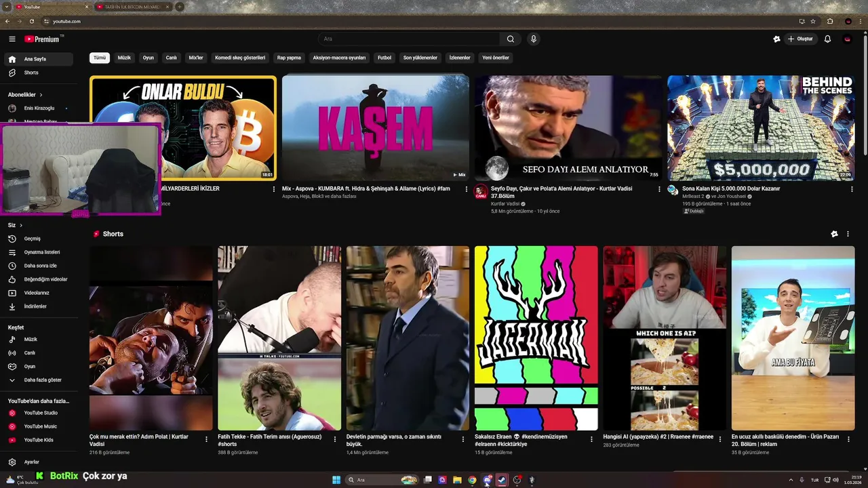This screenshot has width=868, height=488.
Task: Open Ayarlar settings in sidebar
Action: 38,462
